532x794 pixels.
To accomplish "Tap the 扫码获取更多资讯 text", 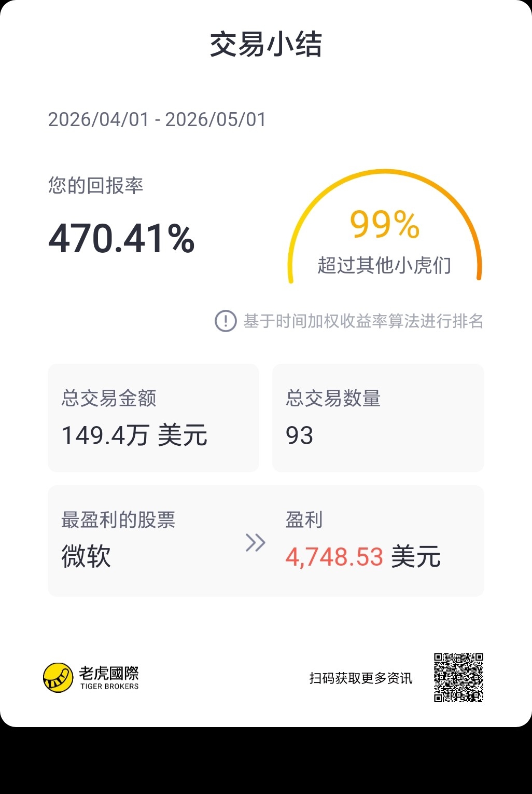I will click(x=361, y=678).
